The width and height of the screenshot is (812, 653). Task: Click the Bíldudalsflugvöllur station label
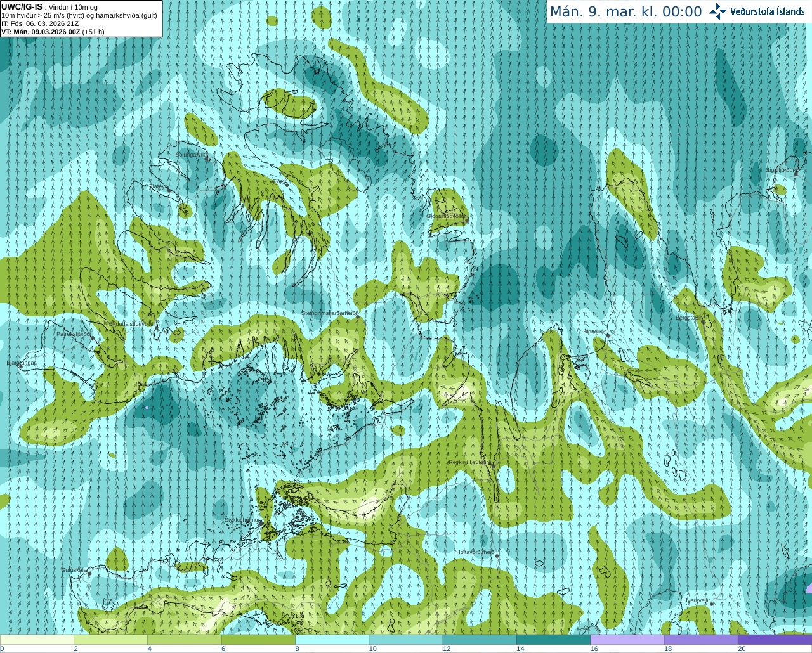click(x=131, y=323)
